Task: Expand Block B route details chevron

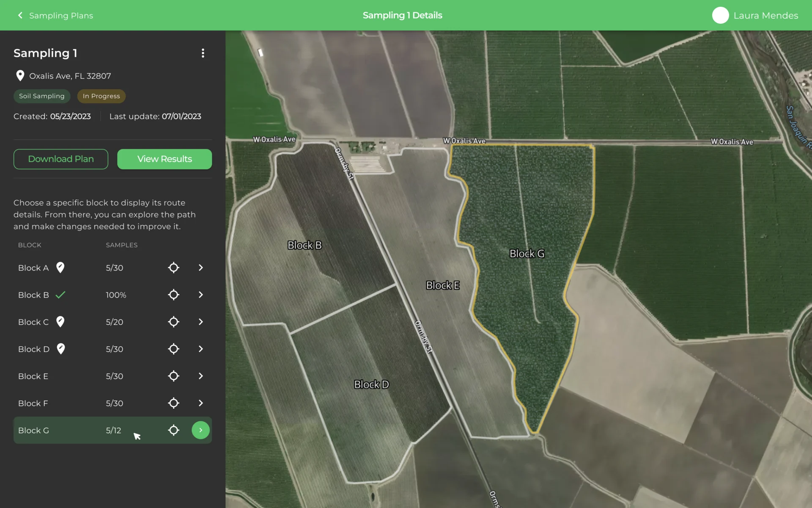Action: pos(201,295)
